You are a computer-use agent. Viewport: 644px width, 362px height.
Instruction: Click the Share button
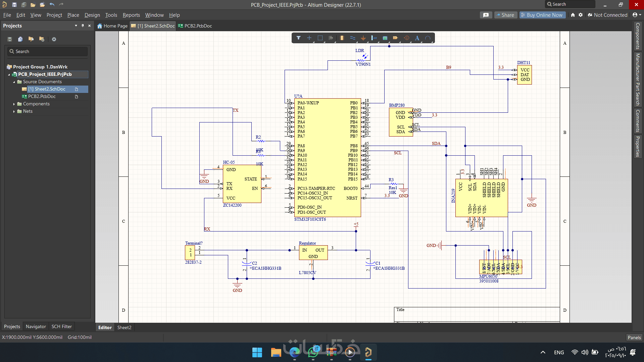504,15
